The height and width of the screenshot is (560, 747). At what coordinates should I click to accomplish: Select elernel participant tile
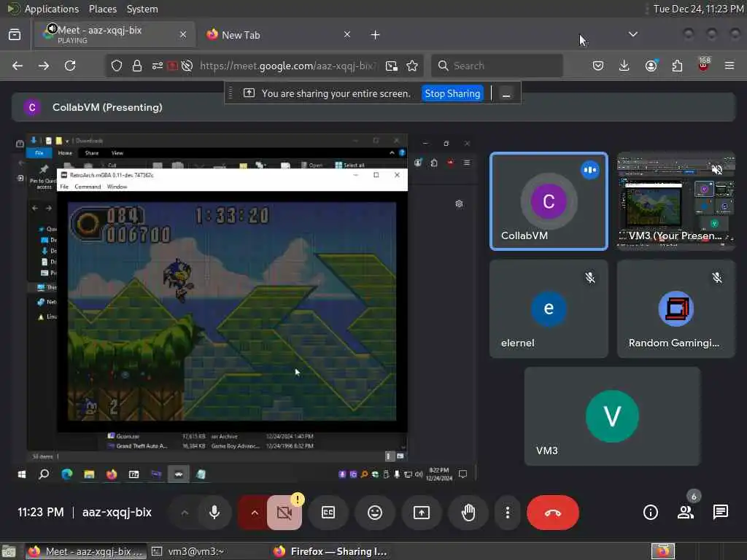tap(549, 308)
